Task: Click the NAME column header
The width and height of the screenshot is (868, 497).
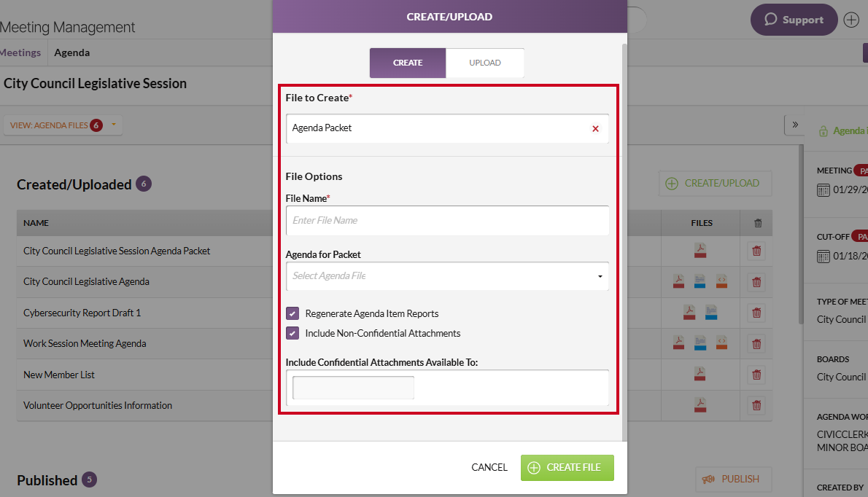Action: (36, 223)
